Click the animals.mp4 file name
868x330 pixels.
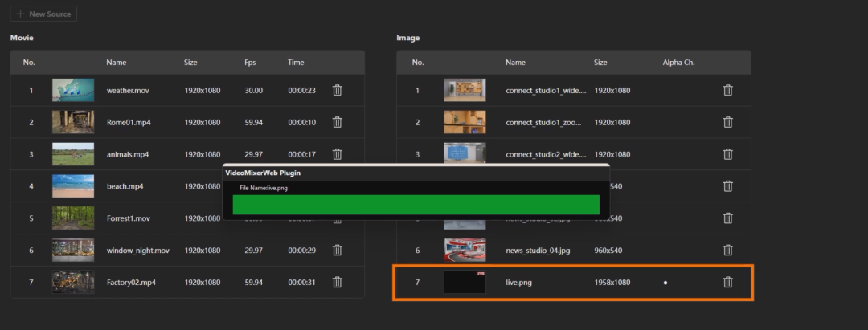[127, 154]
